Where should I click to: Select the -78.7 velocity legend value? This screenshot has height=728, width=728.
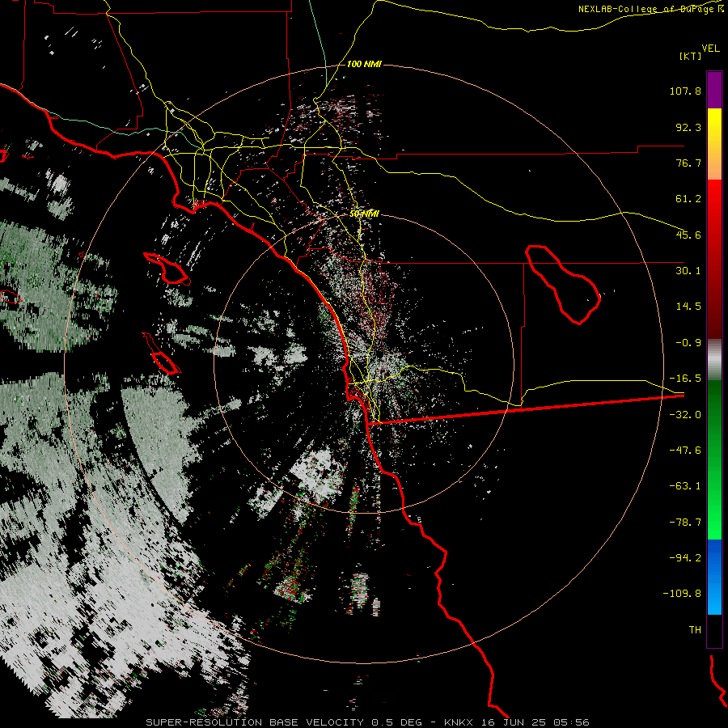685,523
